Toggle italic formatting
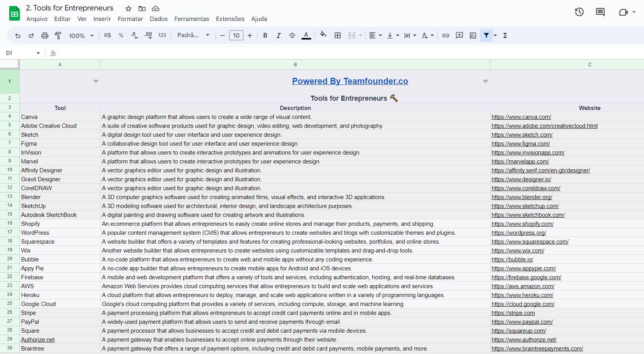The width and height of the screenshot is (644, 354). tap(279, 36)
